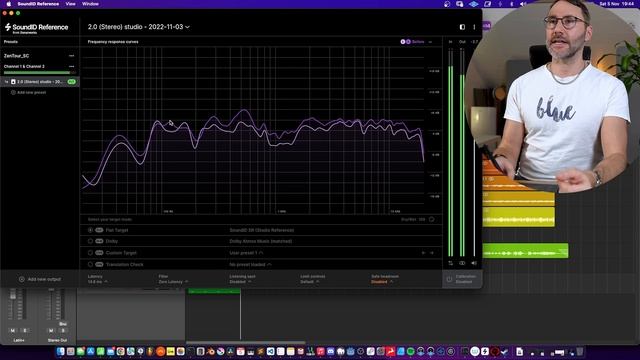Open the ZenTour_SC device options menu

71,56
